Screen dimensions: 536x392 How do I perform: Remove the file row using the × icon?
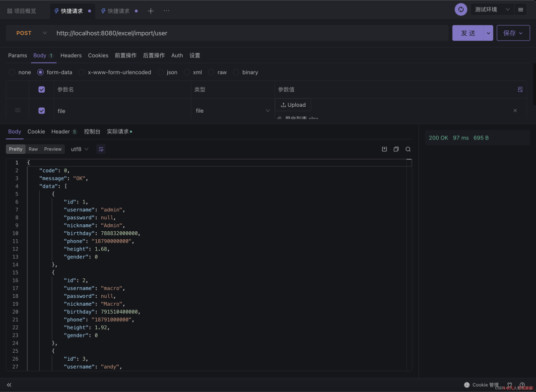click(515, 110)
